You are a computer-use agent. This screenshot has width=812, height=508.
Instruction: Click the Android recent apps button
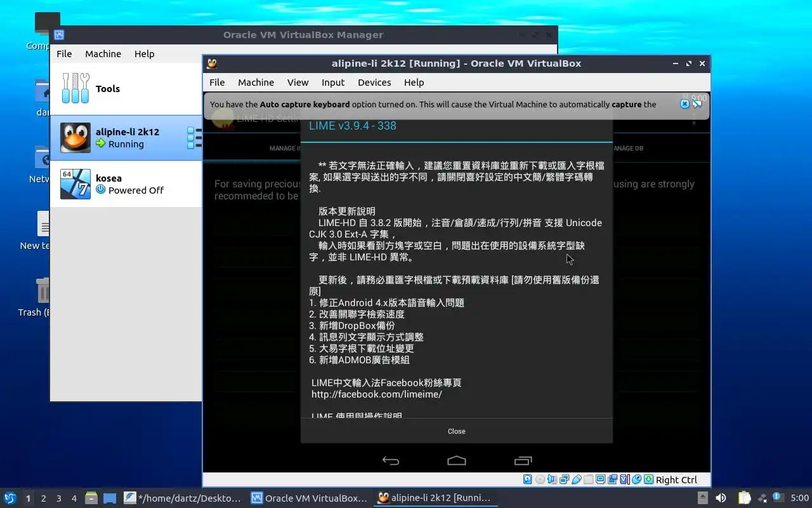tap(523, 460)
